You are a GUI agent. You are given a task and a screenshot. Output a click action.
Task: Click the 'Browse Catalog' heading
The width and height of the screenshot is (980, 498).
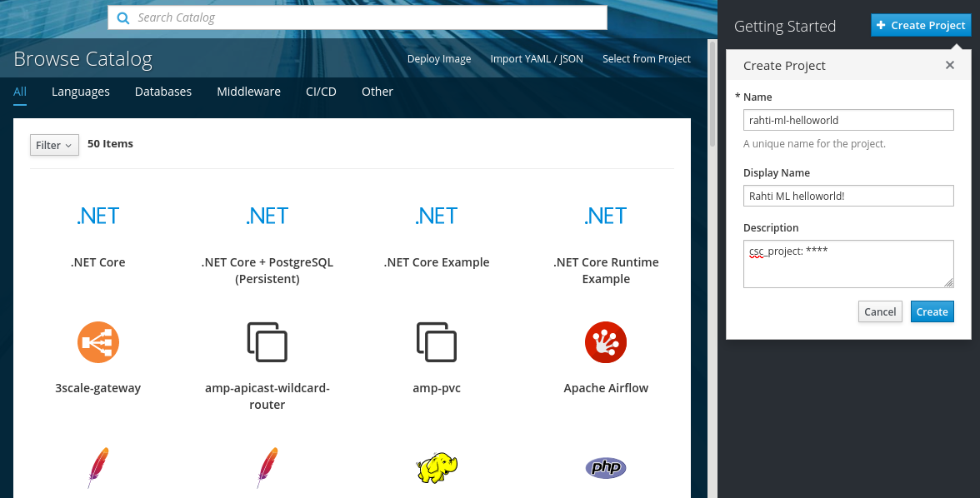pos(82,59)
